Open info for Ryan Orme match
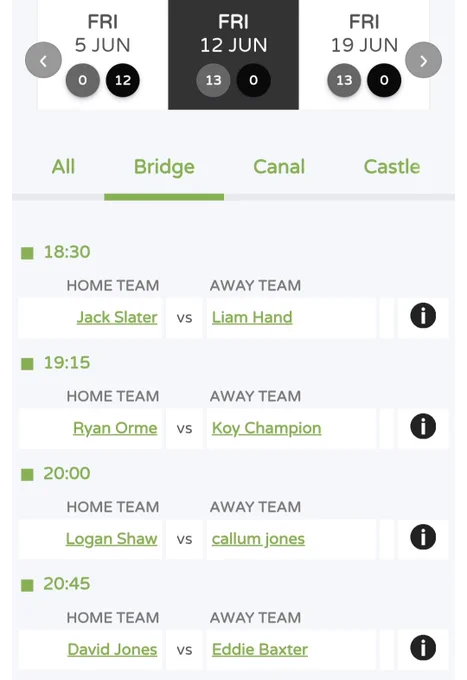This screenshot has height=680, width=467. [423, 426]
